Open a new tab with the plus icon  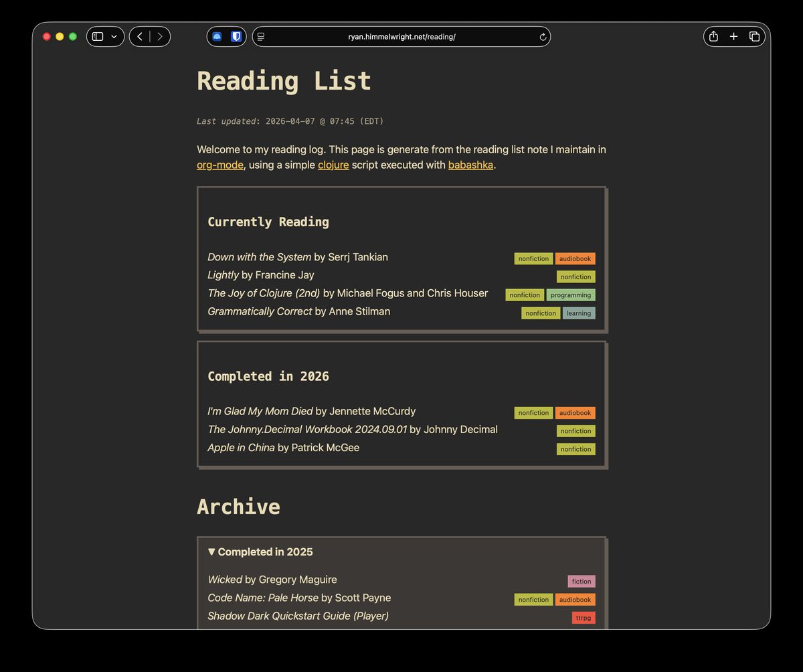733,37
